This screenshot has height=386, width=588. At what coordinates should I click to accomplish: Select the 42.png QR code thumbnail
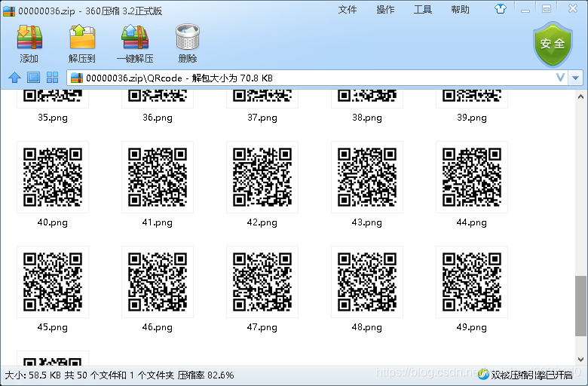(262, 177)
